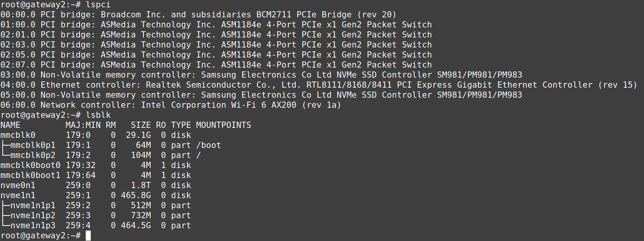The image size is (644, 241).
Task: Click the mmcblk0boot1 disk entry
Action: click(30, 175)
